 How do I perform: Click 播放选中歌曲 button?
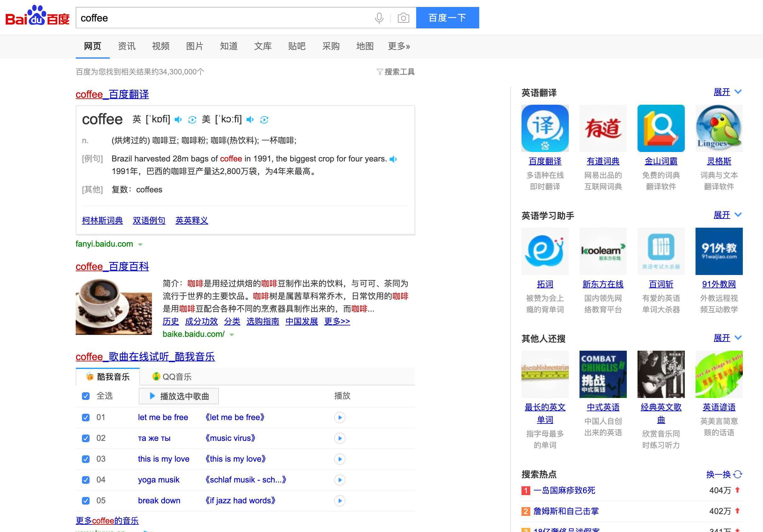(179, 396)
